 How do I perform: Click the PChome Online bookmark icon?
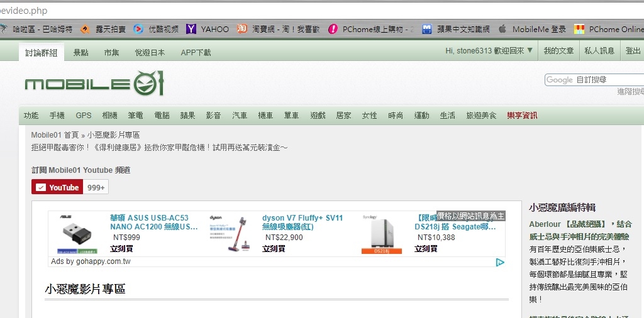579,29
